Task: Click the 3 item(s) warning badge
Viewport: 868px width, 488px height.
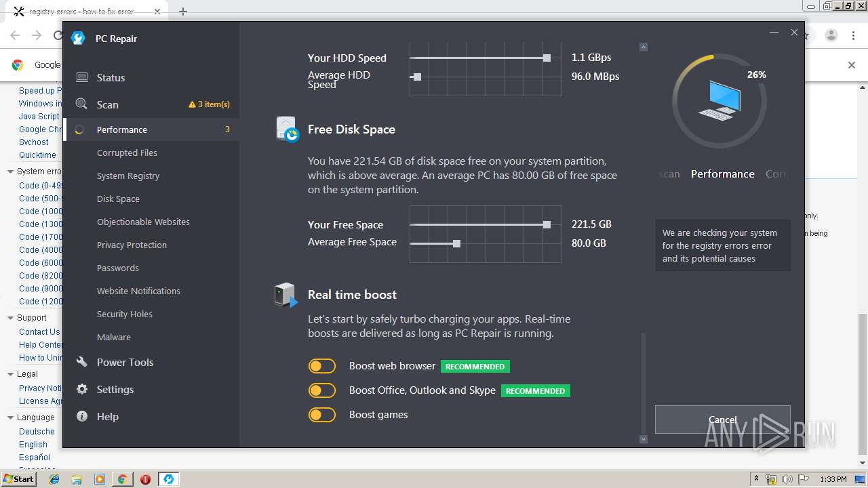Action: pyautogui.click(x=209, y=104)
